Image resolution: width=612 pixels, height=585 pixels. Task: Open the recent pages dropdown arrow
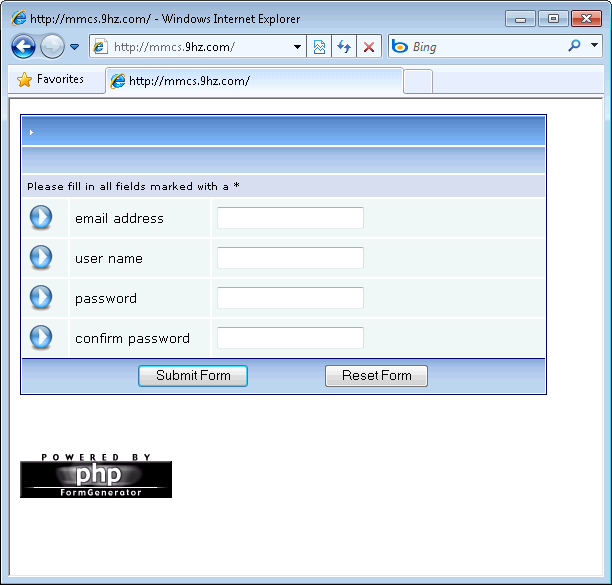coord(74,47)
